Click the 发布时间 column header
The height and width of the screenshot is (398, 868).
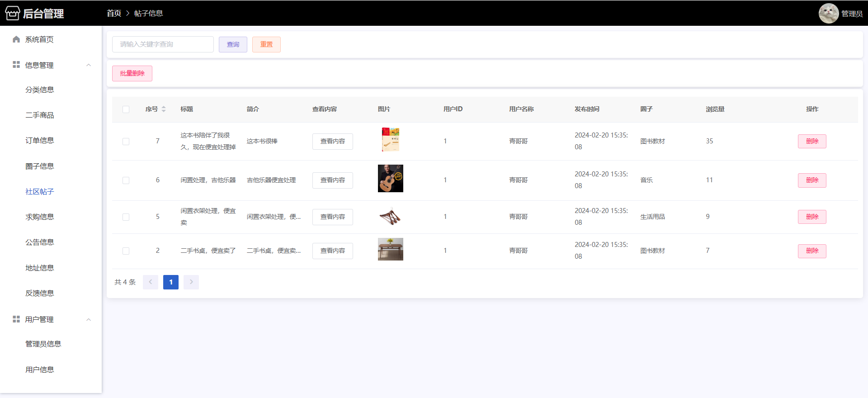coord(587,109)
